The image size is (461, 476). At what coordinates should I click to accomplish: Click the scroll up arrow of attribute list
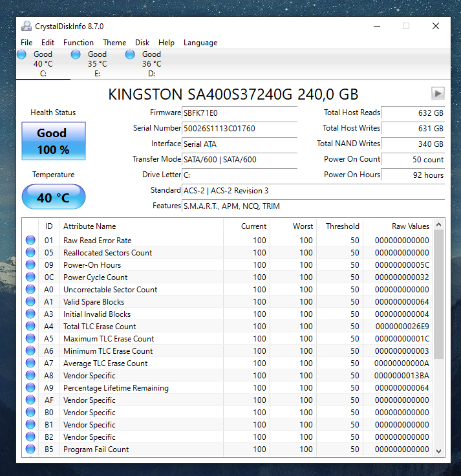438,224
